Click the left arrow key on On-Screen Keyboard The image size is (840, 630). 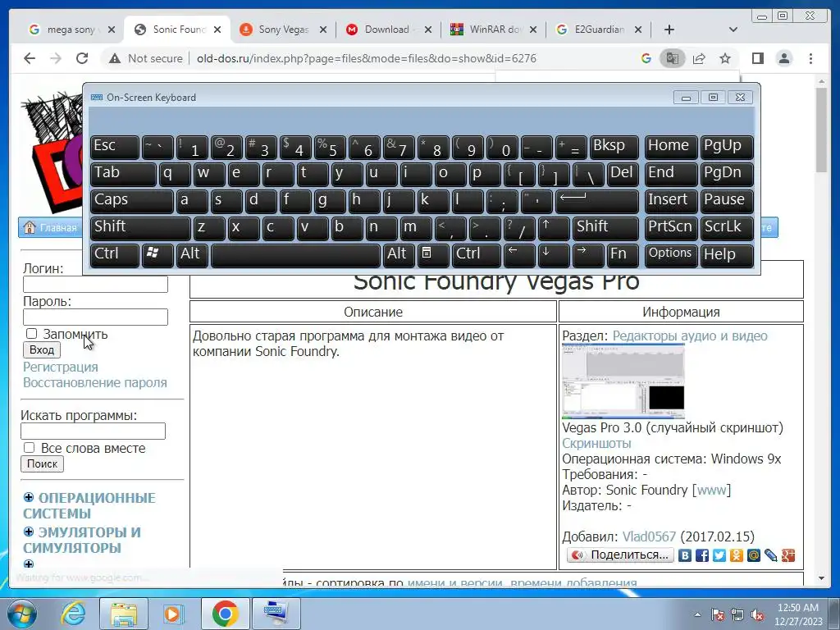pos(518,254)
